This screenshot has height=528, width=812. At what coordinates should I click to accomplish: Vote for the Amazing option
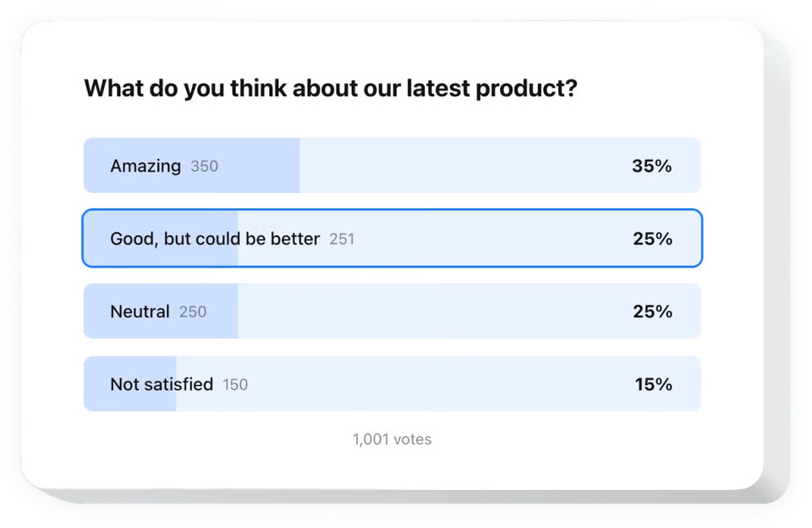pyautogui.click(x=392, y=166)
